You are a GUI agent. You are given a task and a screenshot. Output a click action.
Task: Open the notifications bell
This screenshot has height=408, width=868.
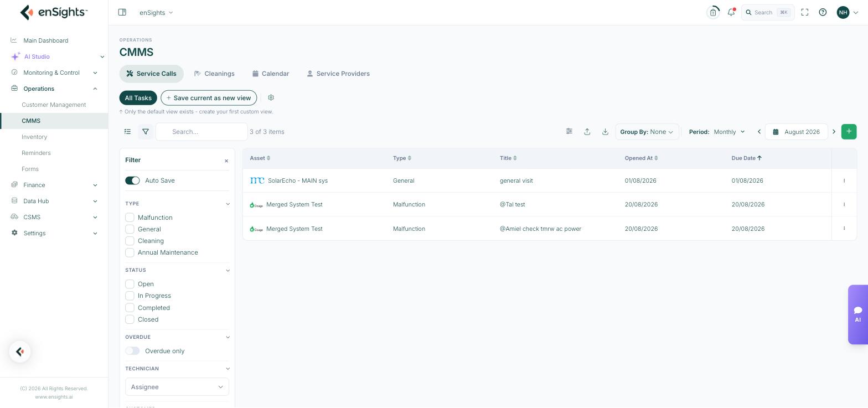coord(731,12)
